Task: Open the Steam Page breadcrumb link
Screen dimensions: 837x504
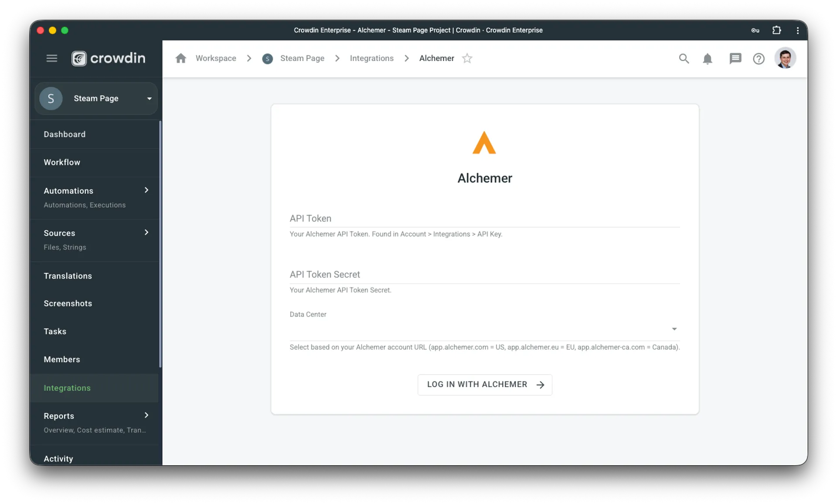Action: 302,58
